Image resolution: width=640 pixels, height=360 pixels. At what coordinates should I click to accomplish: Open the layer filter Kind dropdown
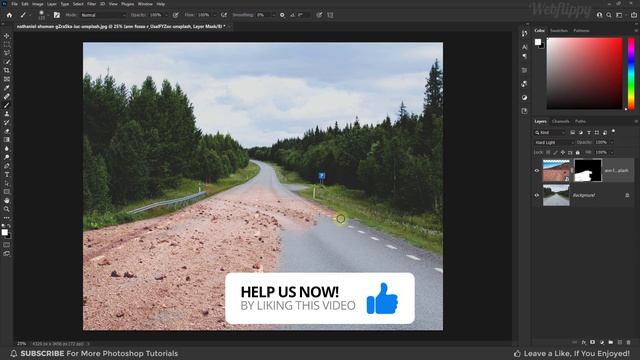coord(550,133)
